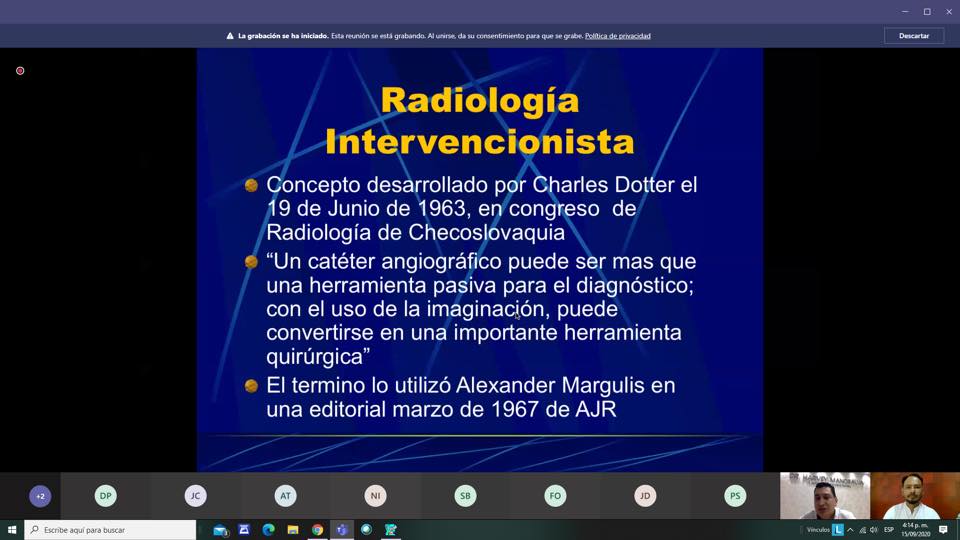Click the Vínculos toolbar label
Screen dimensions: 960x540
818,530
